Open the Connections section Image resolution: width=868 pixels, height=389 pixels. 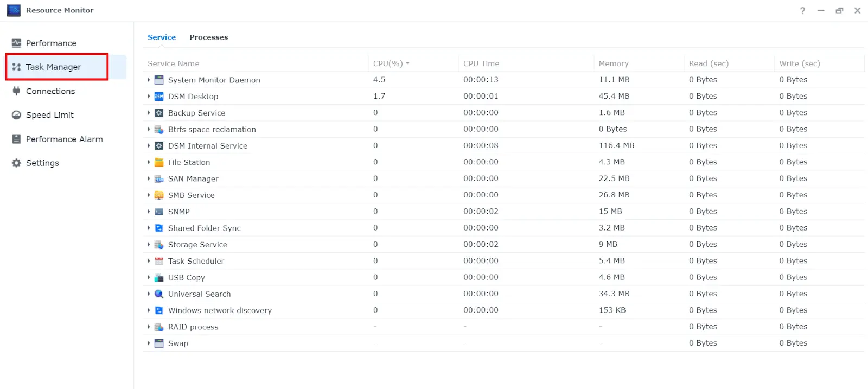[66, 91]
